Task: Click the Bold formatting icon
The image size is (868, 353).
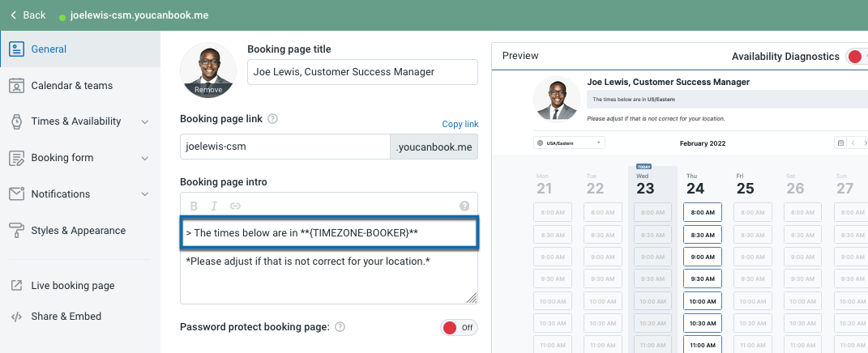Action: tap(194, 206)
